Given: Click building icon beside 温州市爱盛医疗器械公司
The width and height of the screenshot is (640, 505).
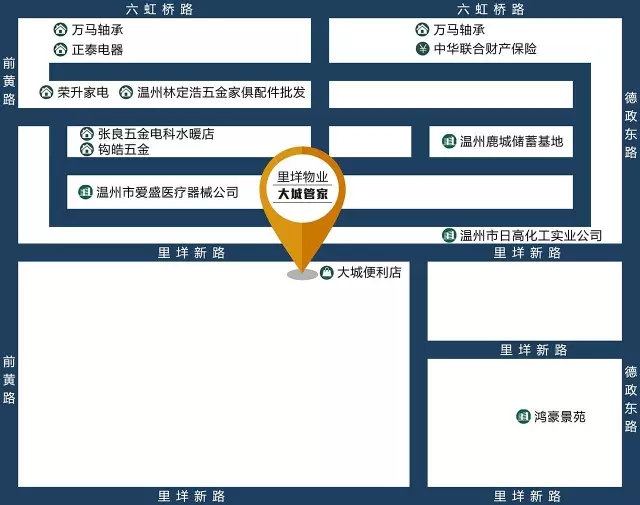Looking at the screenshot, I should (85, 192).
